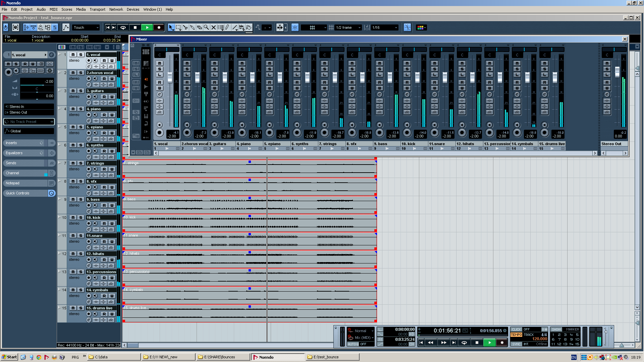Fast forward using the transport panel

pos(443,343)
